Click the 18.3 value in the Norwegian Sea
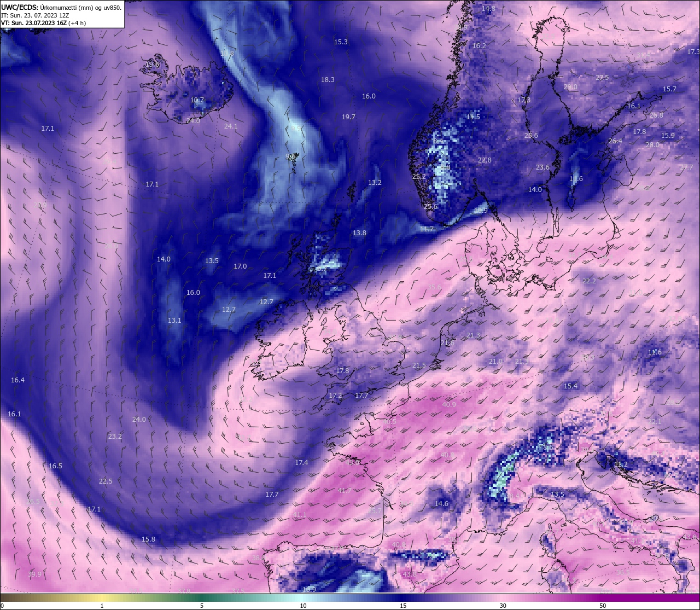Viewport: 700px width, 610px height. click(x=328, y=80)
